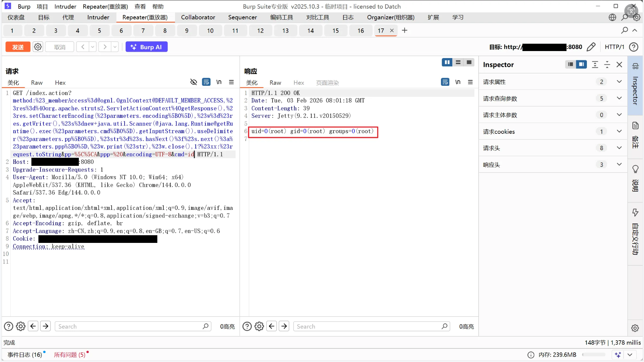
Task: Expand the 请求主体参数 section
Action: tap(553, 115)
